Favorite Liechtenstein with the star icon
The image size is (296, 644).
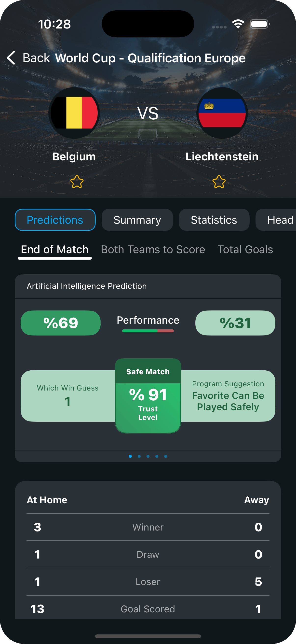click(219, 182)
